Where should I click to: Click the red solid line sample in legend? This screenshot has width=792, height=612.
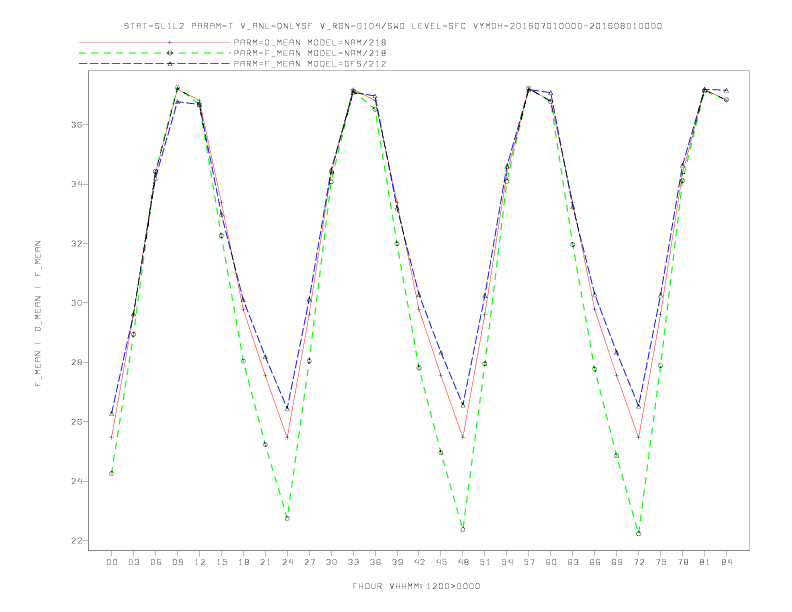[155, 43]
